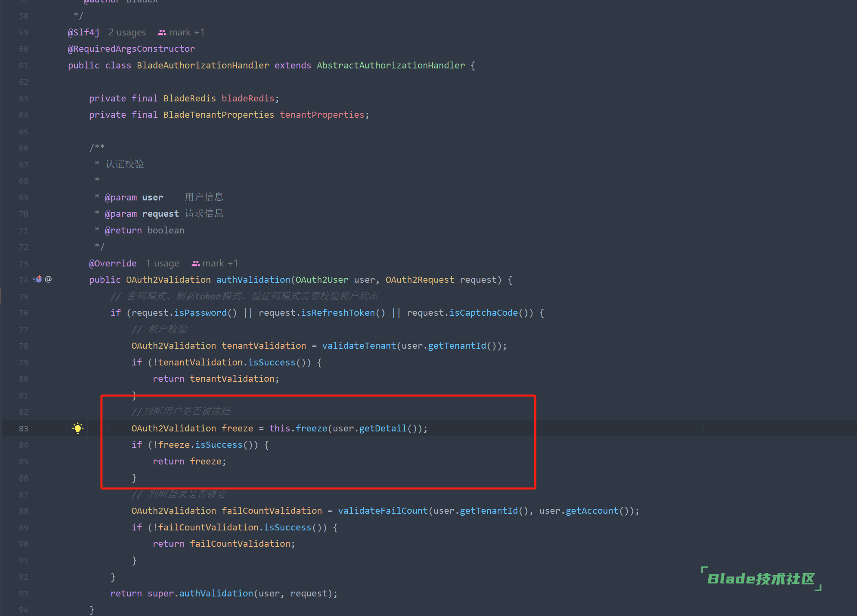Click the "// 租户校验" comment
Screen dimensions: 857x616
tap(160, 329)
